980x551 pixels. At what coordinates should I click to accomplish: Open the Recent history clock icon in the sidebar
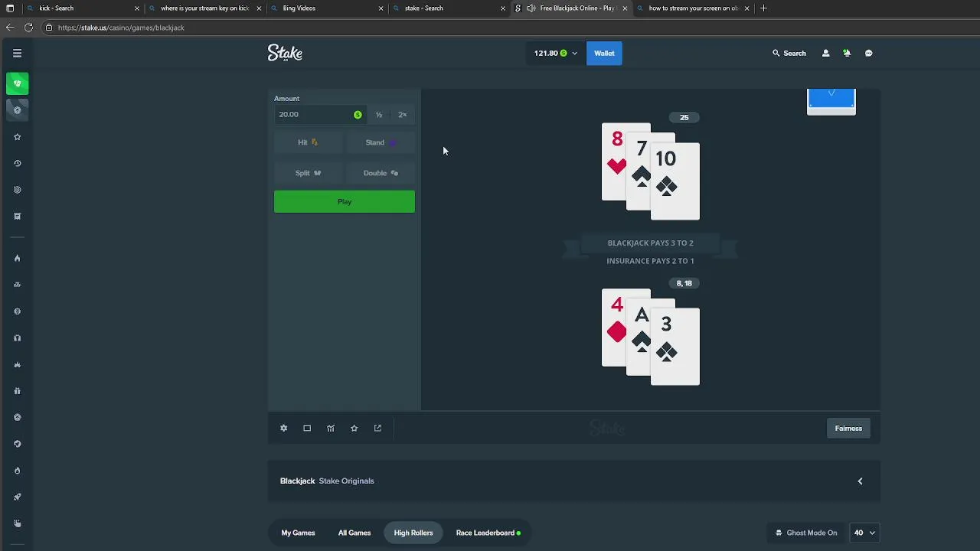[x=17, y=163]
